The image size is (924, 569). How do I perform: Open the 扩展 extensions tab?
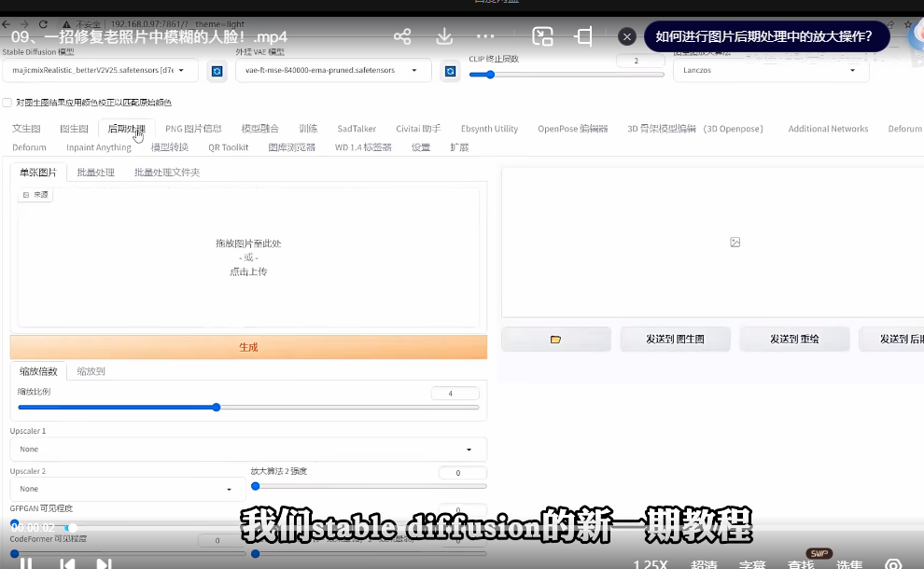pyautogui.click(x=459, y=147)
